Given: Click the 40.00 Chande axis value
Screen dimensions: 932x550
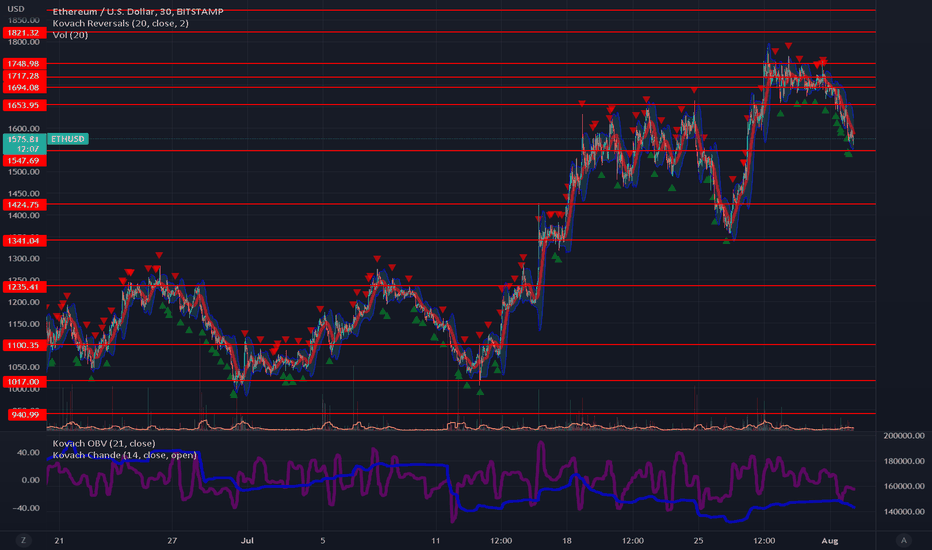Looking at the screenshot, I should pos(29,452).
